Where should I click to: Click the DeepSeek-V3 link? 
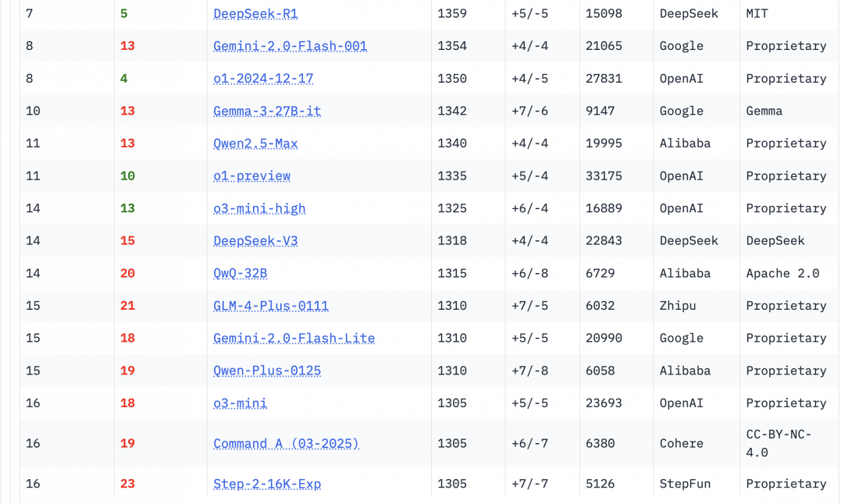coord(255,241)
